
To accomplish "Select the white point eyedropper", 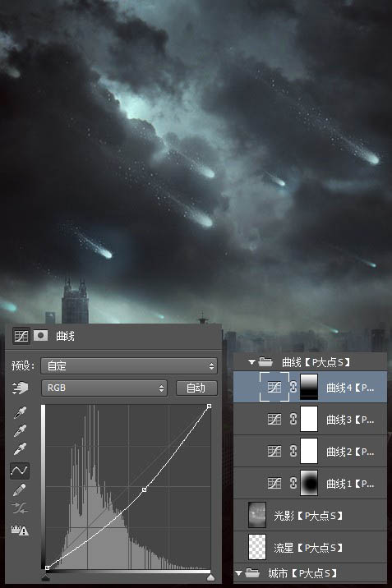I will 20,449.
